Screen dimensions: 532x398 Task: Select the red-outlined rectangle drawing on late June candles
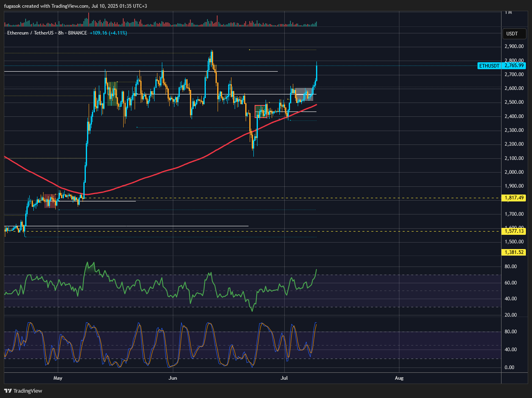tap(261, 112)
